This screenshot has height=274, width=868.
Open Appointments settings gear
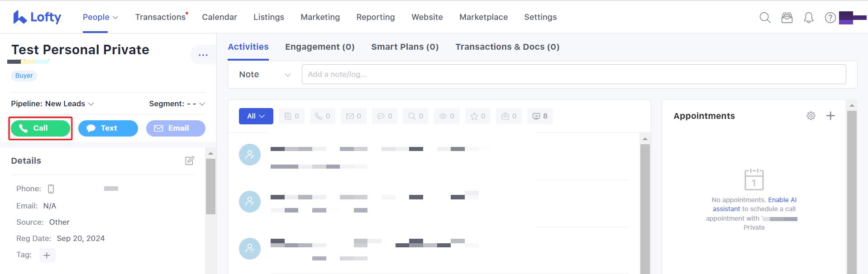tap(811, 116)
